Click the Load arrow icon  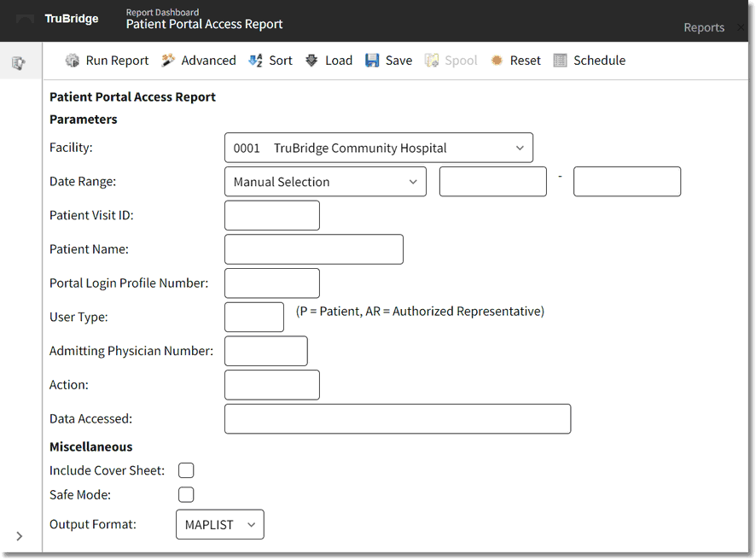click(311, 61)
